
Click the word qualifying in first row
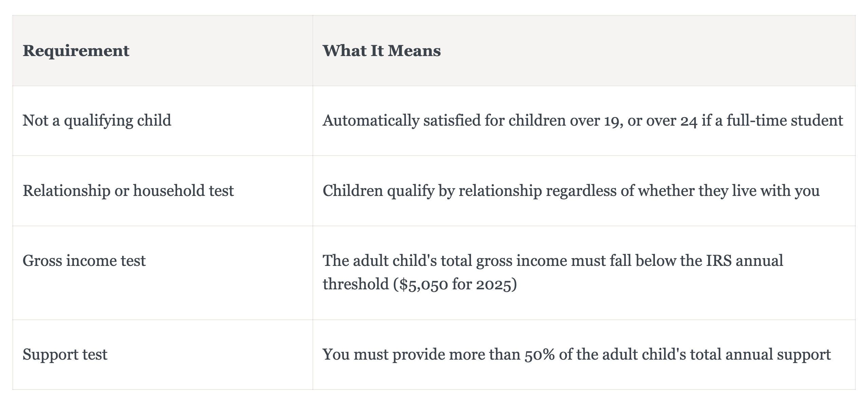98,121
